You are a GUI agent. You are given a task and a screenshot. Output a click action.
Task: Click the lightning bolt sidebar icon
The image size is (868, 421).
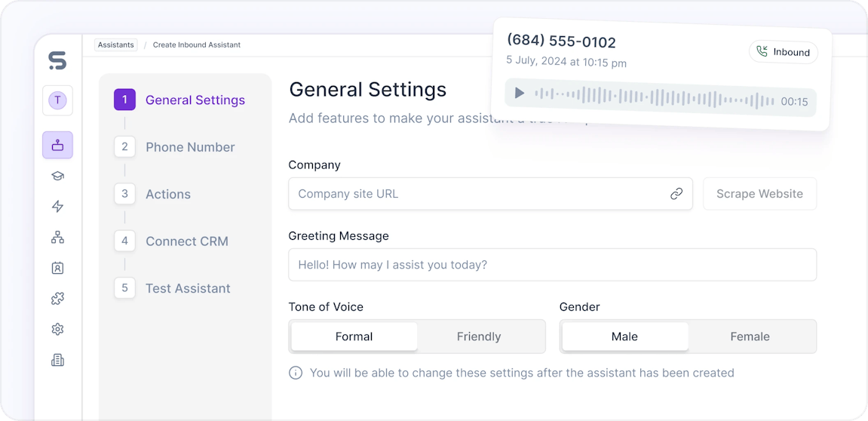57,207
